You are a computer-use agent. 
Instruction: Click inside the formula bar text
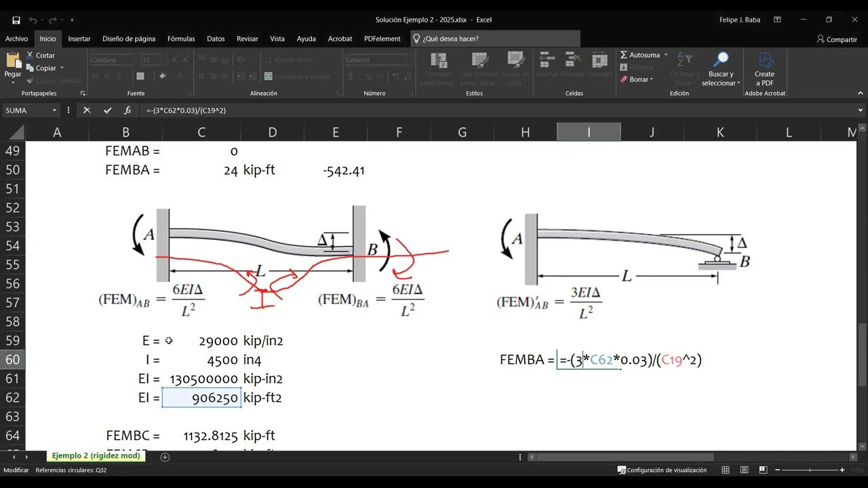pos(185,110)
